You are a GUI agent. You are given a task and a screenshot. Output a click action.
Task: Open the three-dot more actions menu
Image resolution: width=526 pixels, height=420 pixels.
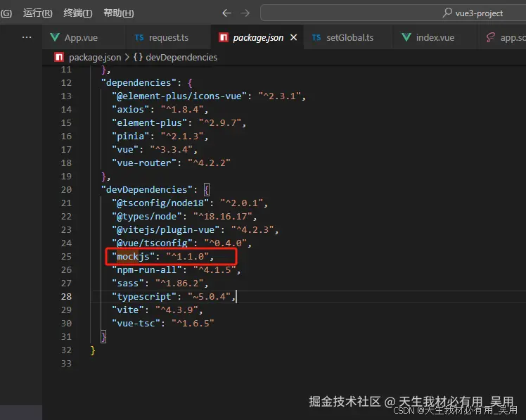tap(27, 37)
